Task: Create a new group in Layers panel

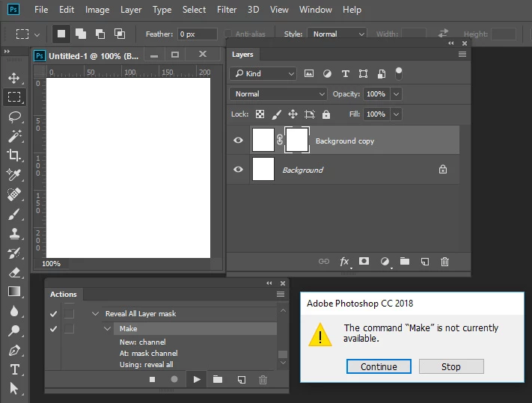Action: (x=405, y=262)
